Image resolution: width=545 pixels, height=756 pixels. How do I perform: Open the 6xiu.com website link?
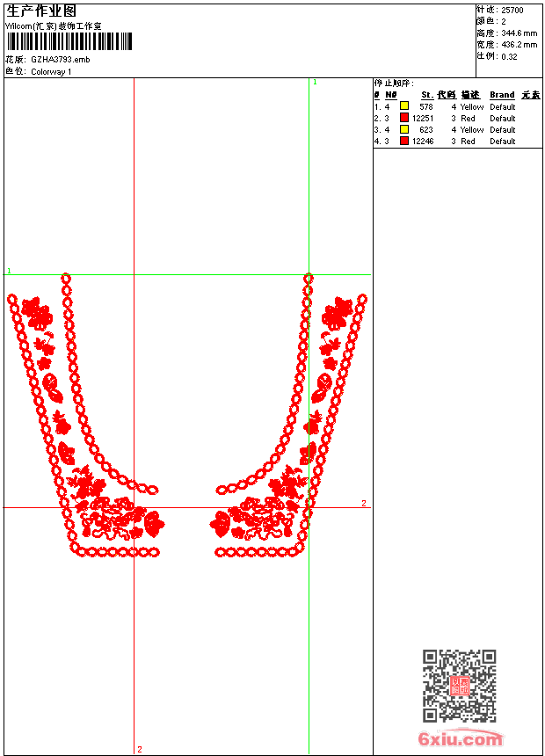(x=460, y=739)
